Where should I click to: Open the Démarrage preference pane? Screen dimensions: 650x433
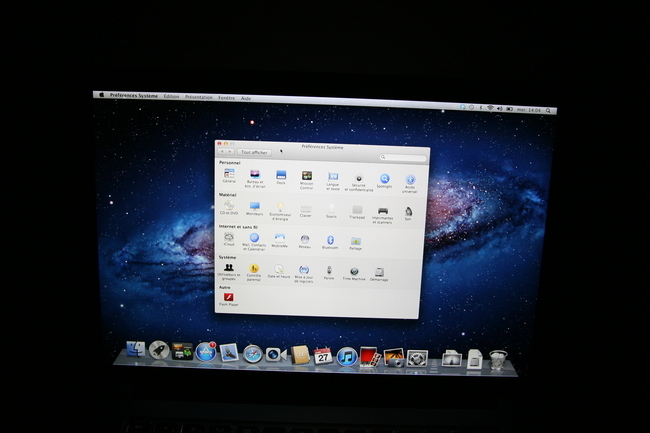pyautogui.click(x=379, y=275)
